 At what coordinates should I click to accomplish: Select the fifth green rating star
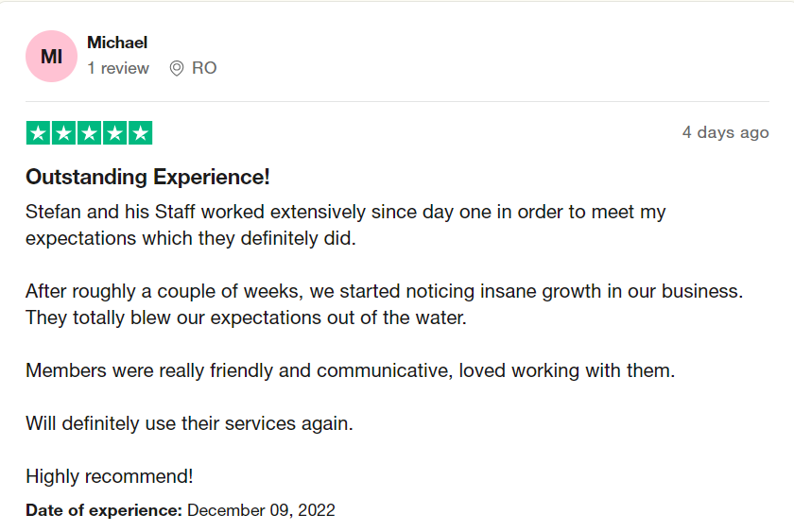tap(140, 133)
